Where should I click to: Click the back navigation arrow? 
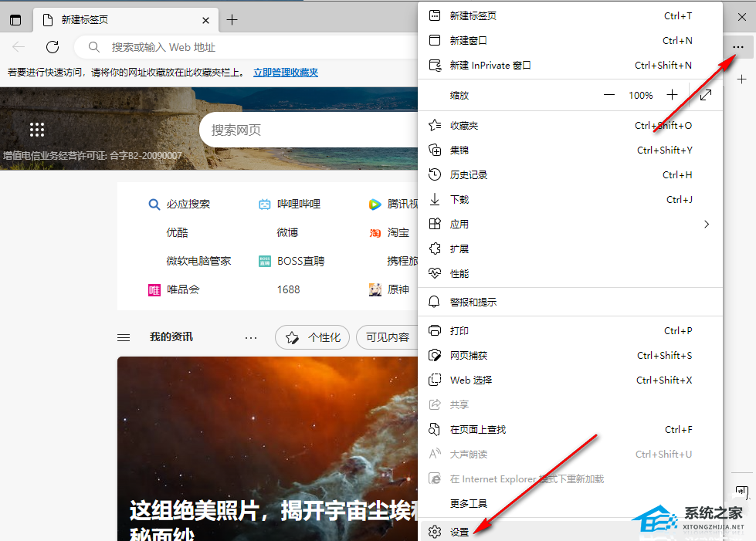pyautogui.click(x=19, y=47)
